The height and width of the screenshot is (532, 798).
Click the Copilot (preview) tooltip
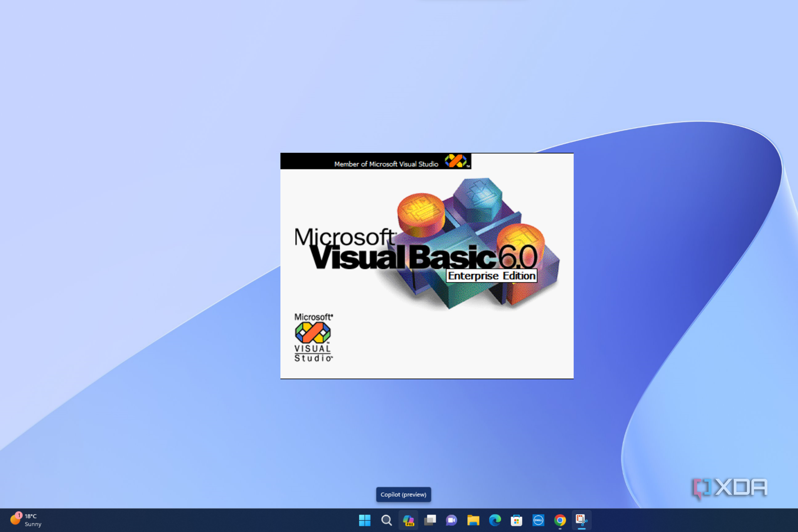coord(403,494)
